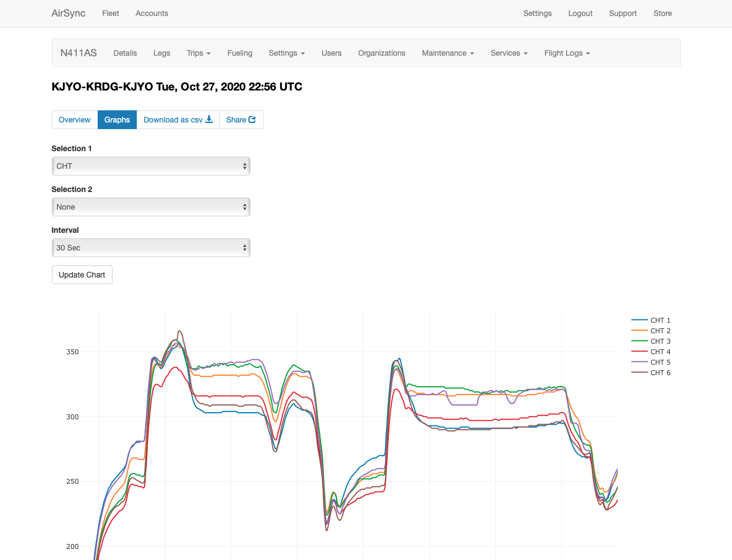The image size is (732, 560).
Task: Switch to the Overview tab
Action: point(74,120)
